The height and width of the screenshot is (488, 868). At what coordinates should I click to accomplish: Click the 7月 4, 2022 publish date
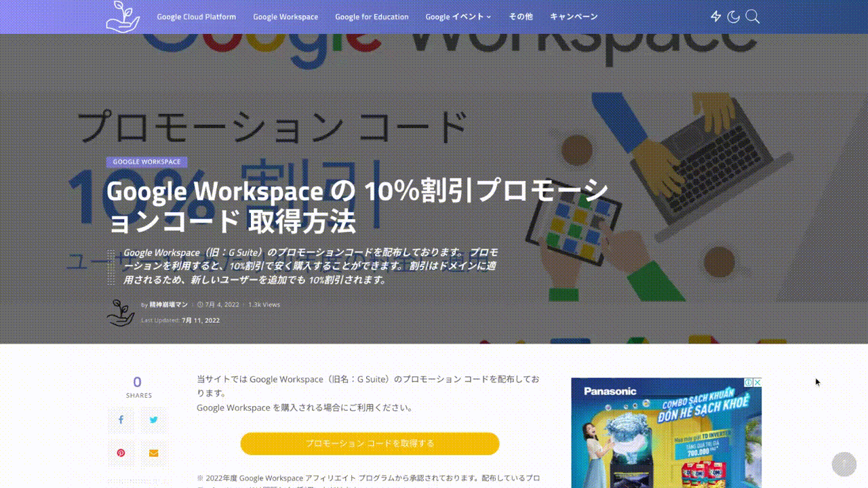pos(218,305)
